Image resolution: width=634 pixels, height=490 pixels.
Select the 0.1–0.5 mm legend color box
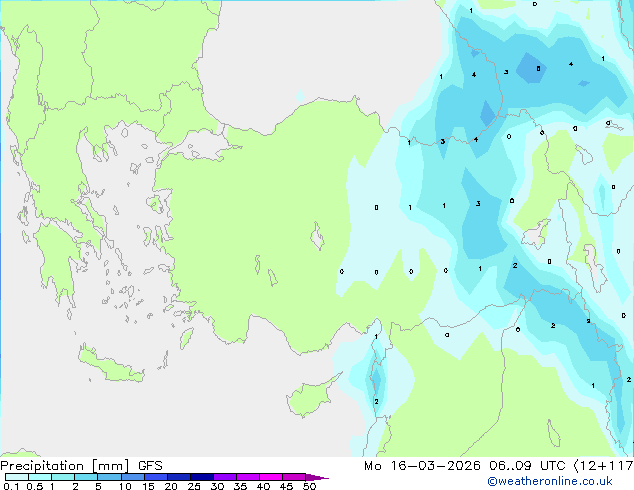pyautogui.click(x=17, y=477)
